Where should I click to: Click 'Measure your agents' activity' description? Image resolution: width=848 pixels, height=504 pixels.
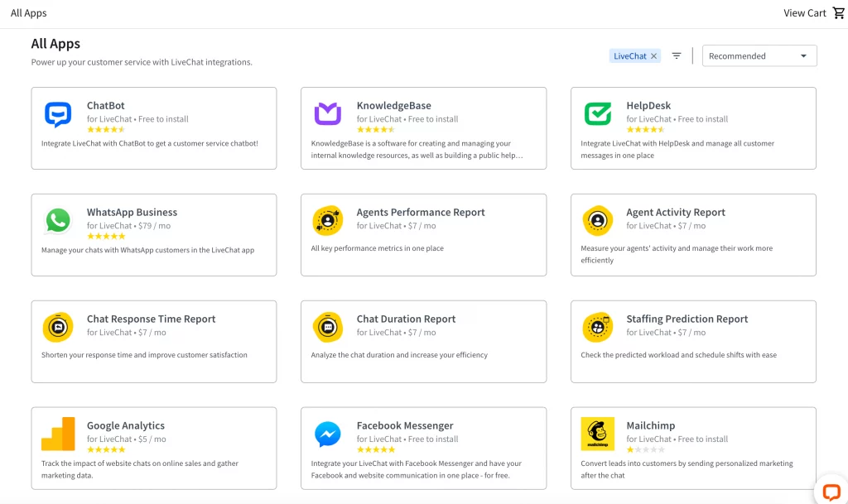(677, 254)
